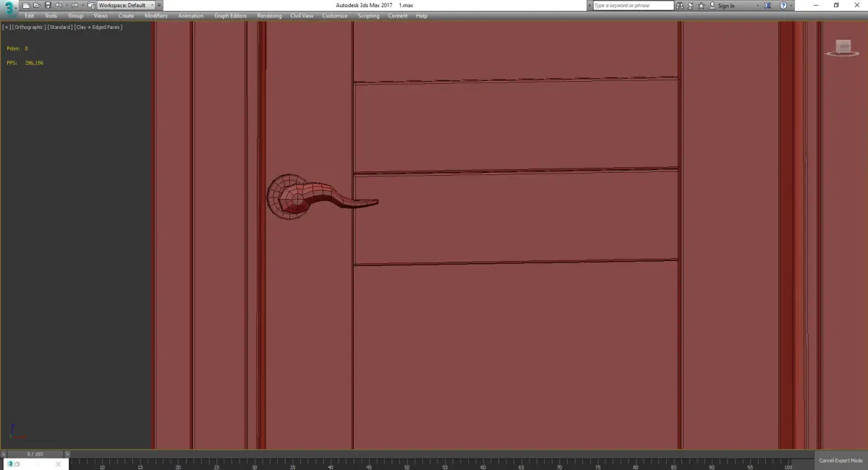Open the Workspace: Default dropdown
The image size is (868, 470).
click(x=126, y=5)
